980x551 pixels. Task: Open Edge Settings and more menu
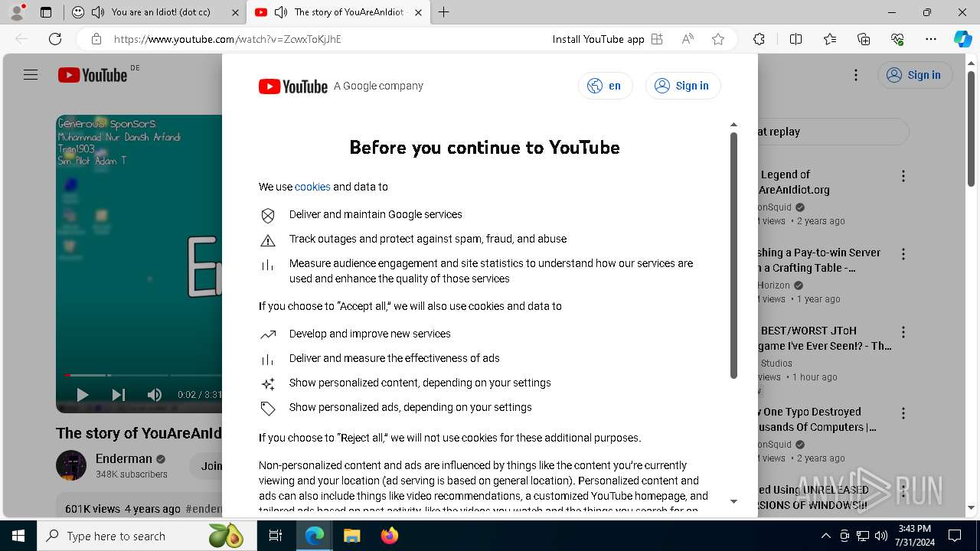point(931,39)
